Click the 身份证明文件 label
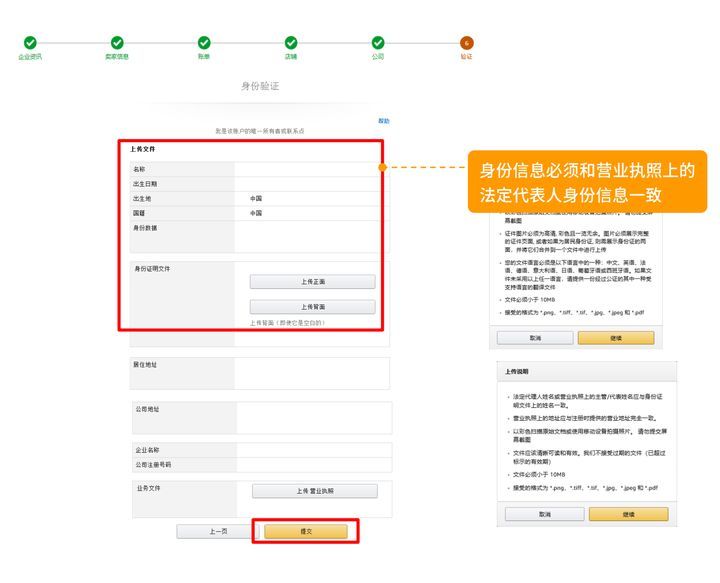The image size is (720, 583). [152, 269]
